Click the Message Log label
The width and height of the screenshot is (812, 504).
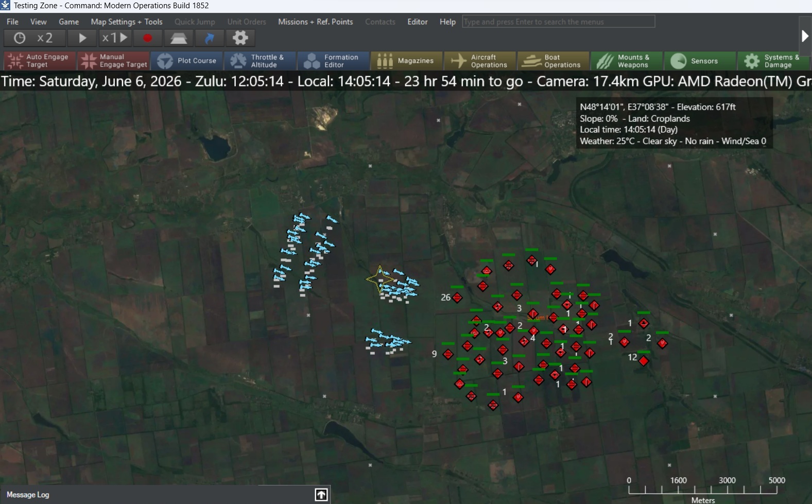[28, 495]
